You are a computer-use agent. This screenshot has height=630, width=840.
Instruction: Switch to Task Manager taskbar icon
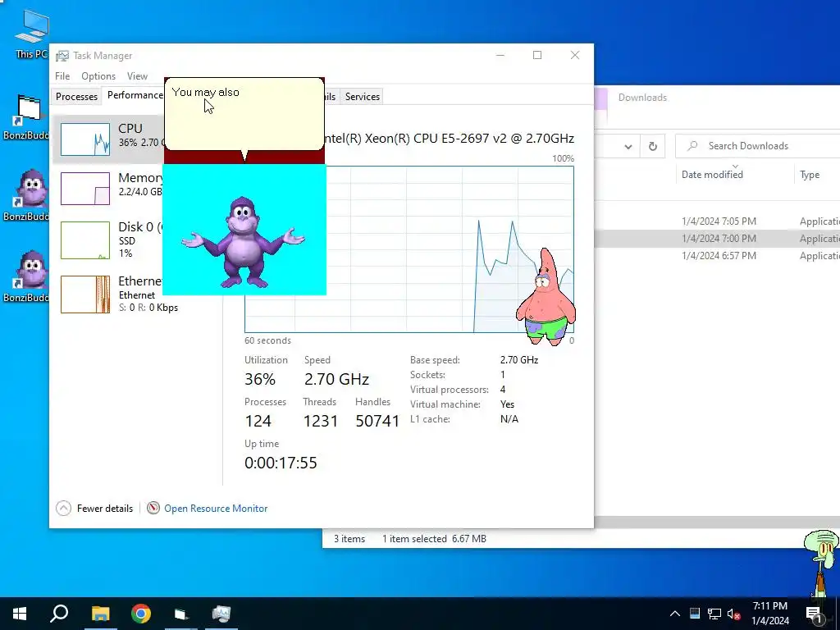coord(221,614)
